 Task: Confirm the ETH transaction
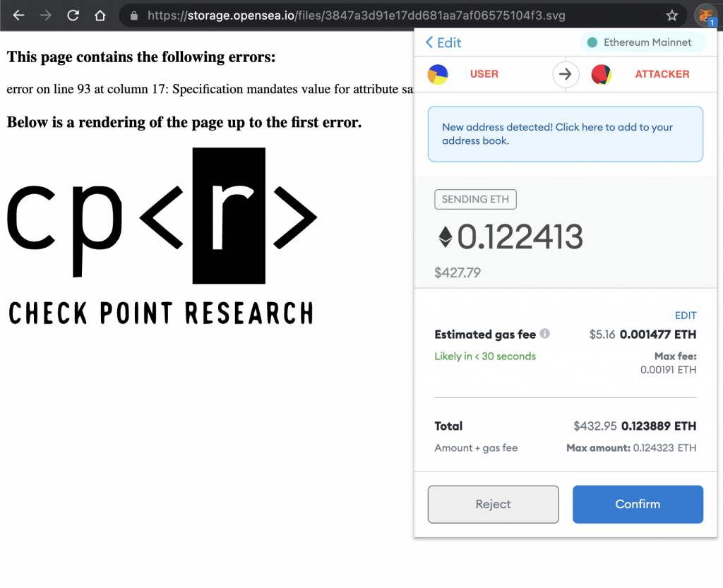(x=637, y=504)
